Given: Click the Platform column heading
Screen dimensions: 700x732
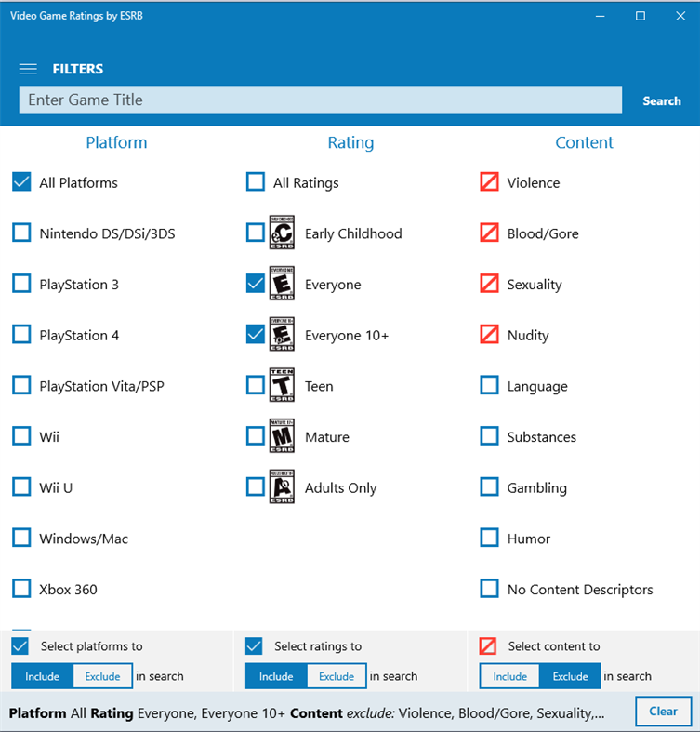Looking at the screenshot, I should click(116, 142).
